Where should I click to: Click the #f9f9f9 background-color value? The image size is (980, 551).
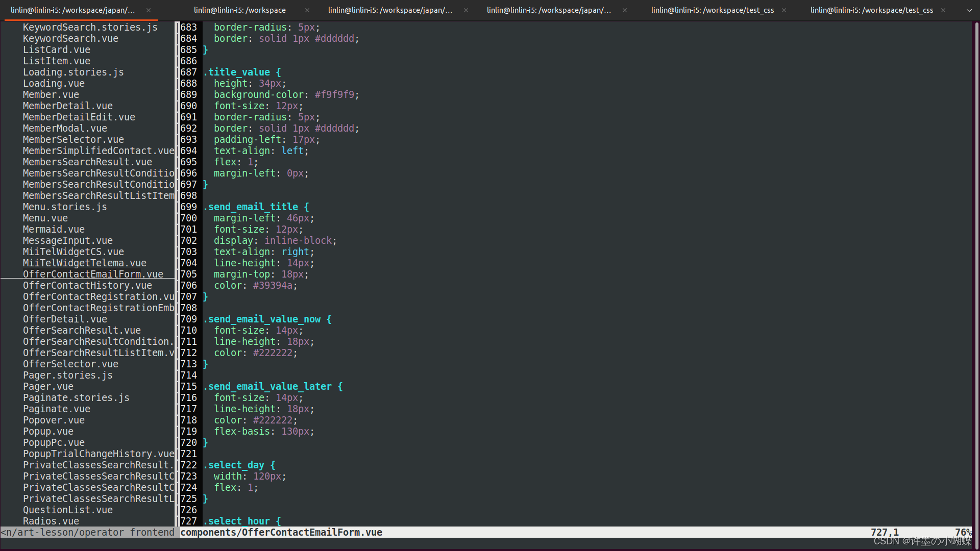click(334, 95)
